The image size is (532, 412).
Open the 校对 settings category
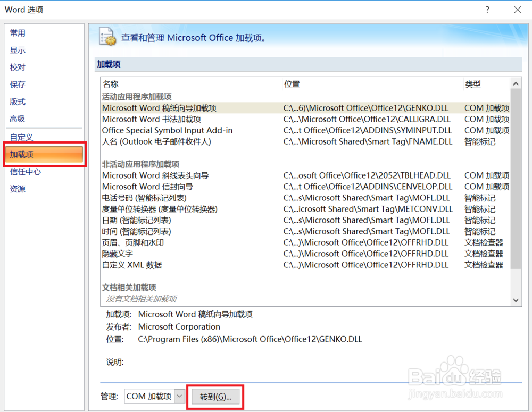point(18,67)
